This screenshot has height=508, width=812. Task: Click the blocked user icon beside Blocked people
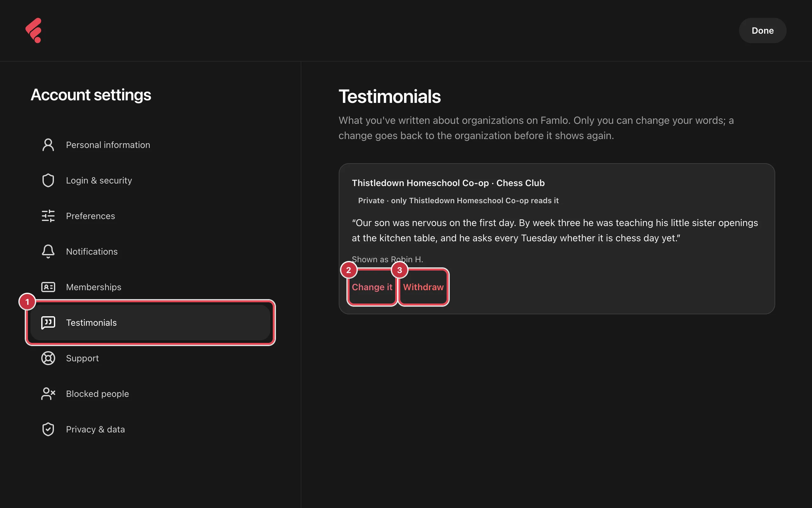pyautogui.click(x=48, y=394)
